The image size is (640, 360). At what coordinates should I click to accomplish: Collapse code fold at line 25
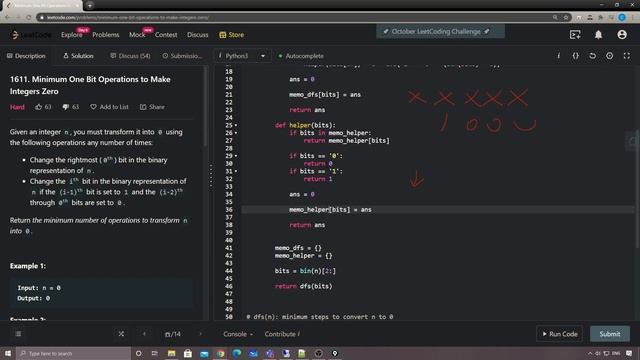click(236, 125)
